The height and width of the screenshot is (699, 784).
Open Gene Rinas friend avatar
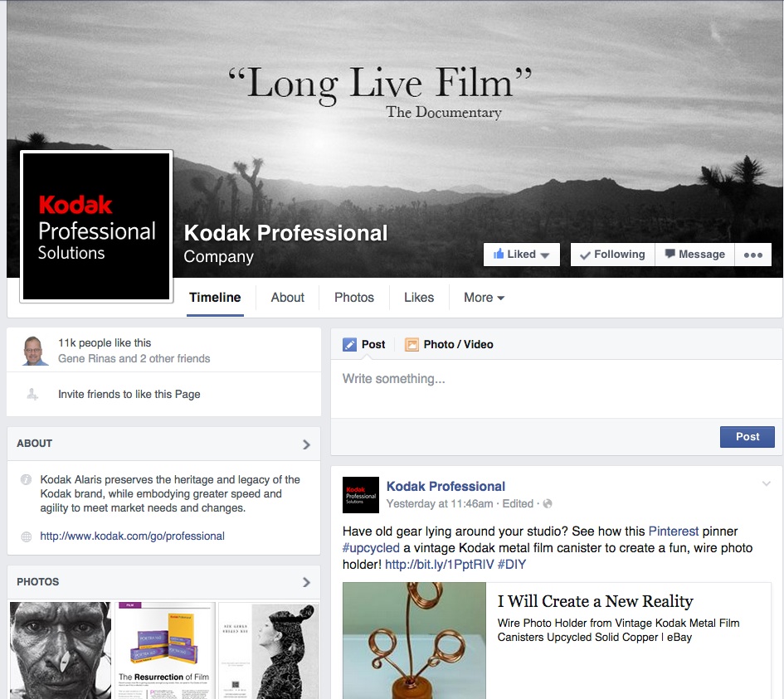[34, 351]
